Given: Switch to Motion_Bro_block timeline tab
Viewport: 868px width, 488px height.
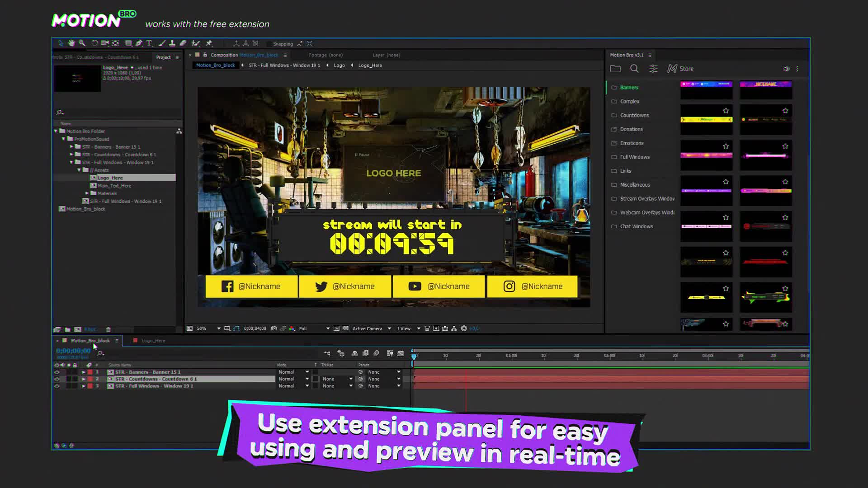Looking at the screenshot, I should [x=90, y=341].
